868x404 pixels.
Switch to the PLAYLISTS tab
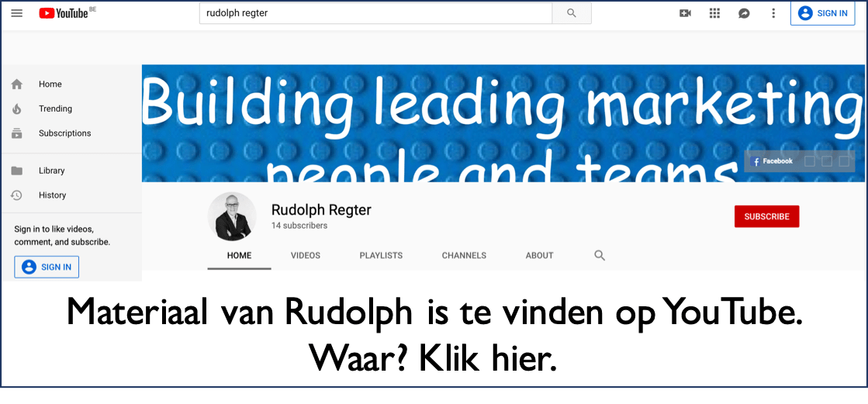381,255
